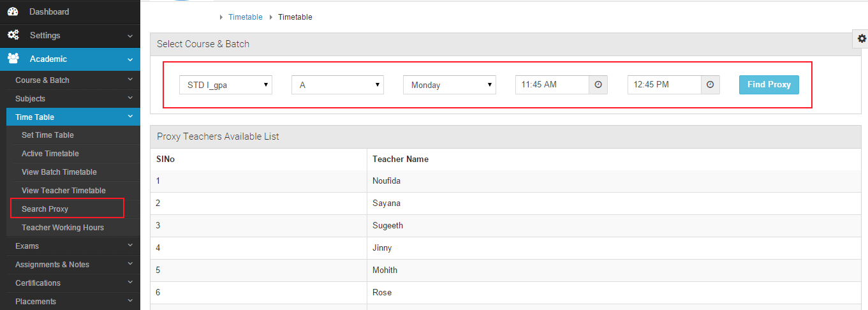
Task: Click clock icon beside 12:45 PM field
Action: point(710,85)
